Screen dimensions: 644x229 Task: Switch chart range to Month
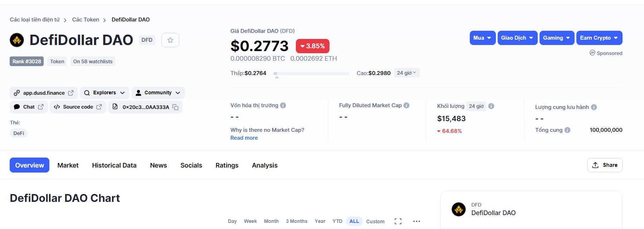click(x=271, y=221)
